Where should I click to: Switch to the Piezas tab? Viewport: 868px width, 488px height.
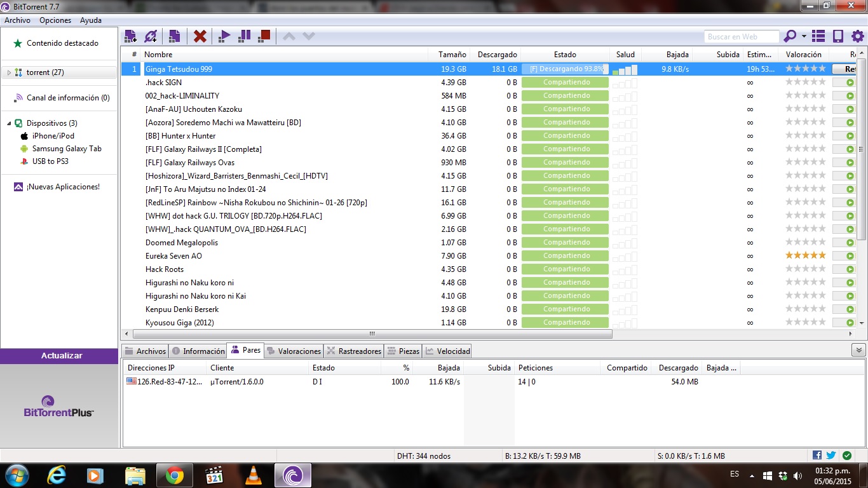pos(403,351)
